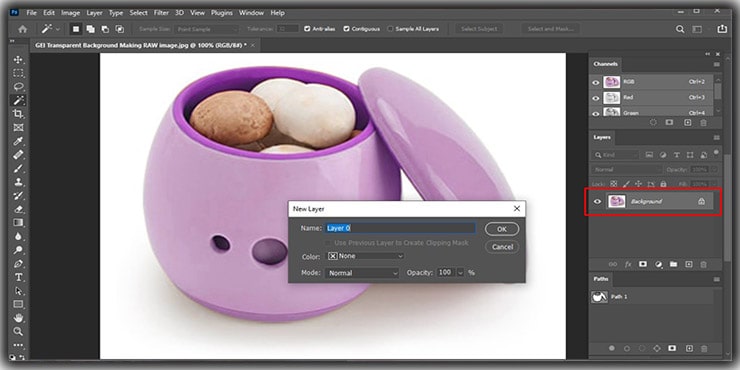
Task: Click the layer Name input field
Action: tap(401, 228)
